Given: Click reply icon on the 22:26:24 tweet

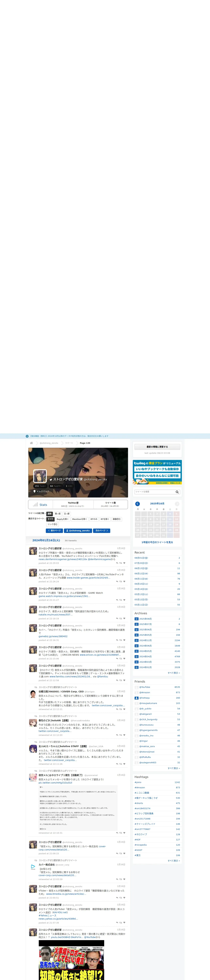Looking at the screenshot, I should (x=117, y=582).
